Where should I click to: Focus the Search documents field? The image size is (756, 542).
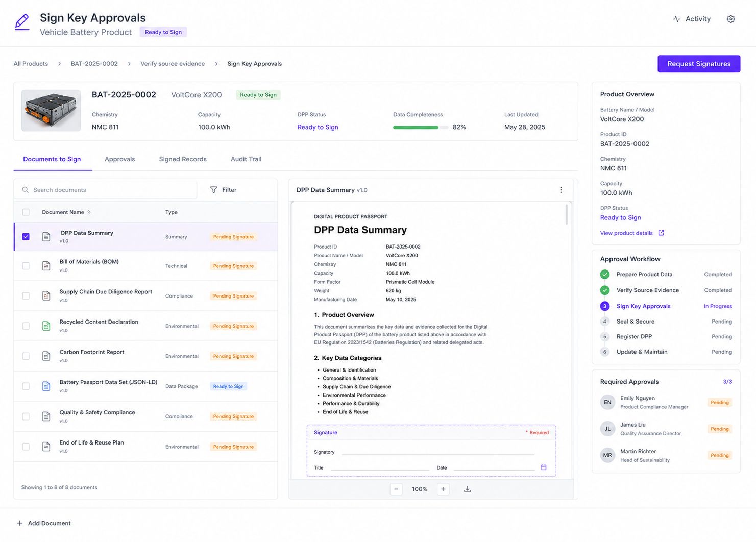tap(105, 190)
